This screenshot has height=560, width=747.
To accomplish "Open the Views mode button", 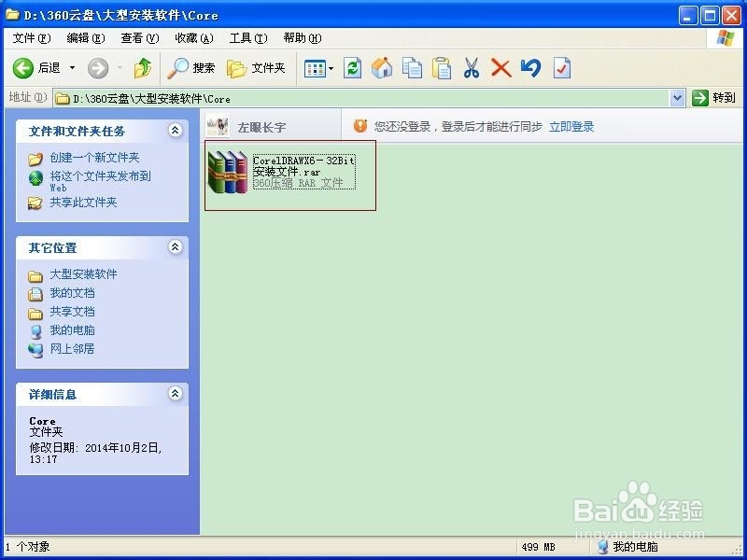I will pyautogui.click(x=315, y=68).
